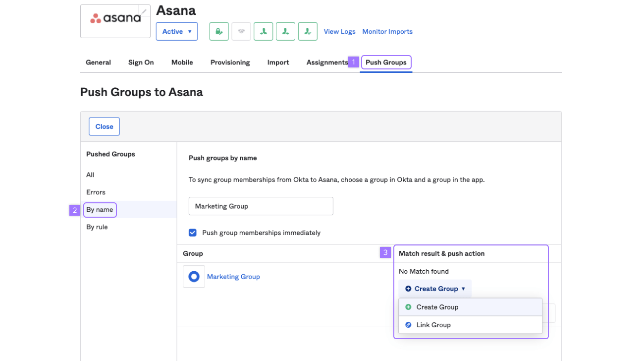
Task: Uncheck Push group memberships immediately
Action: (193, 233)
